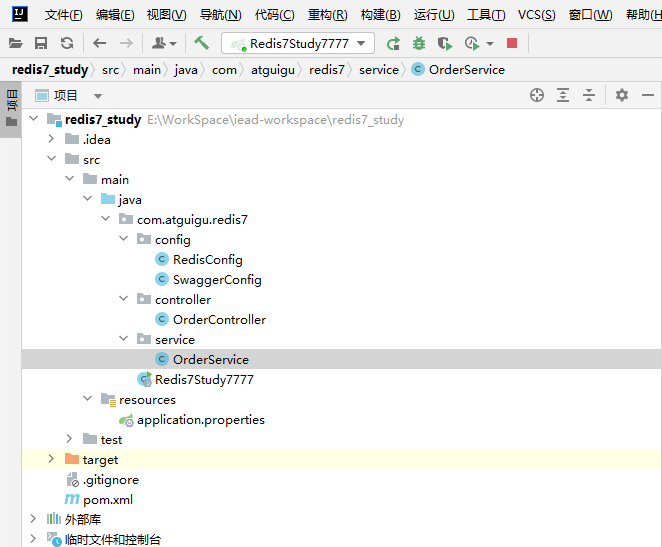
Task: Click the Save All disk icon
Action: [41, 43]
